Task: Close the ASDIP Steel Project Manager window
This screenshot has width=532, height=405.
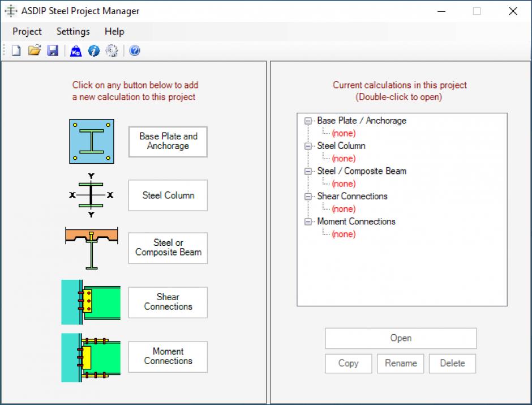Action: click(513, 11)
